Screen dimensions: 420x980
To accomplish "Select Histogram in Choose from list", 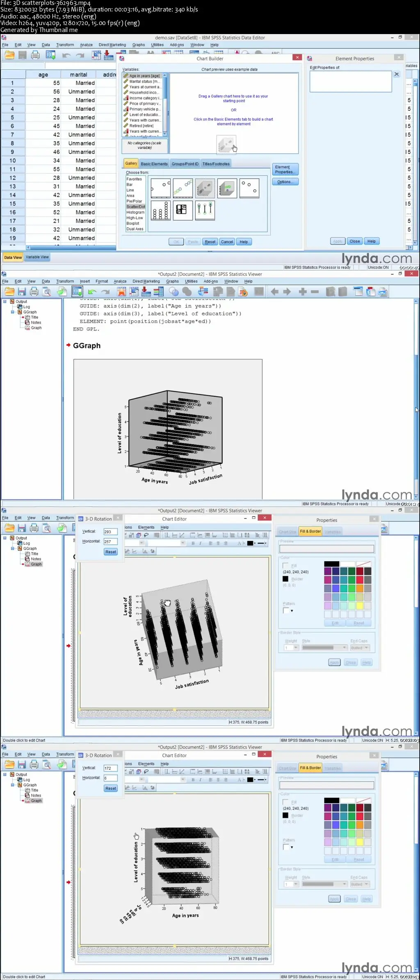I will click(135, 212).
